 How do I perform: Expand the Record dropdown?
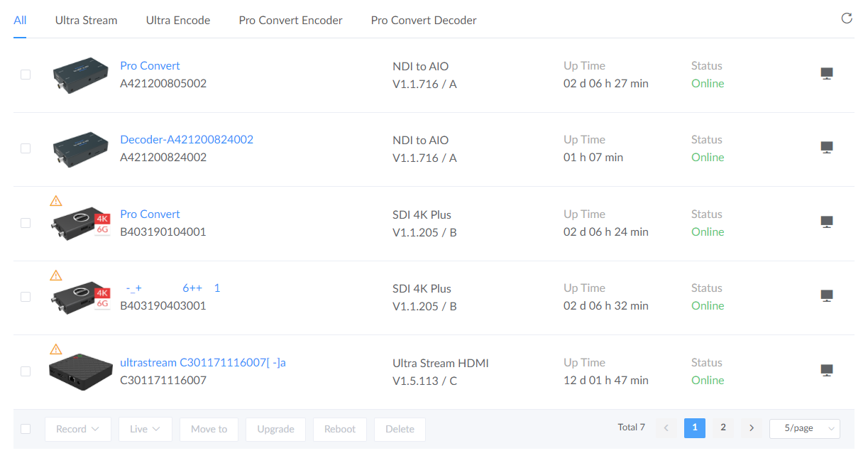point(77,429)
